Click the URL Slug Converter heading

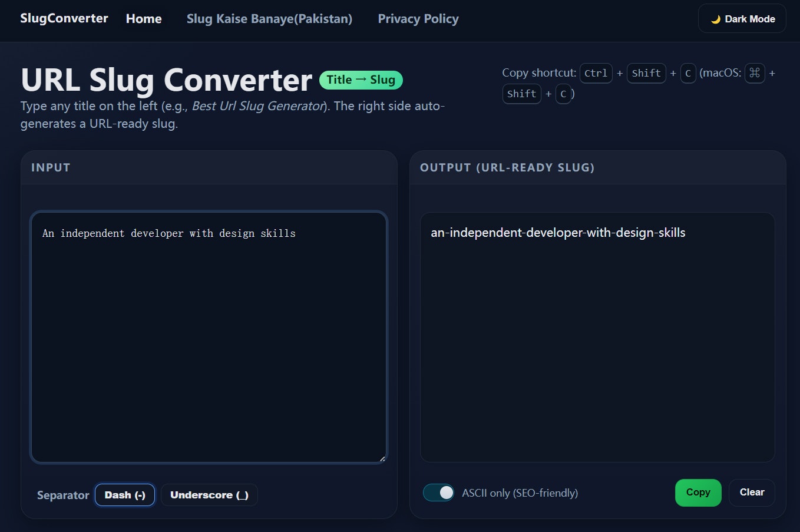tap(166, 80)
